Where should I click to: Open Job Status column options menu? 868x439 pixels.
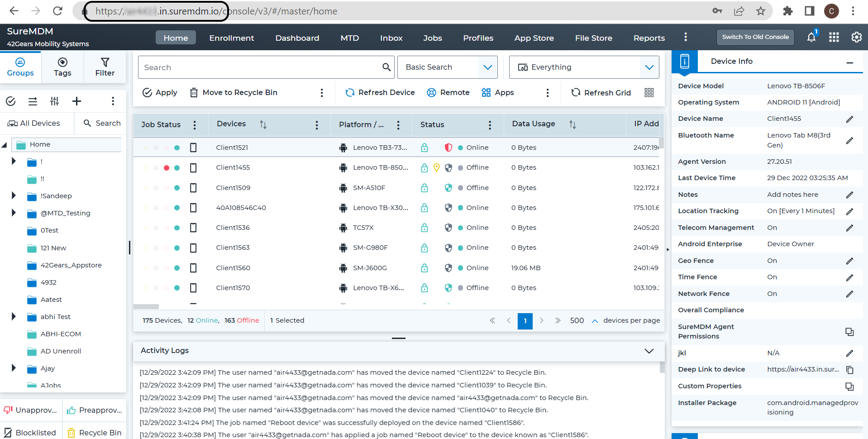pyautogui.click(x=195, y=125)
